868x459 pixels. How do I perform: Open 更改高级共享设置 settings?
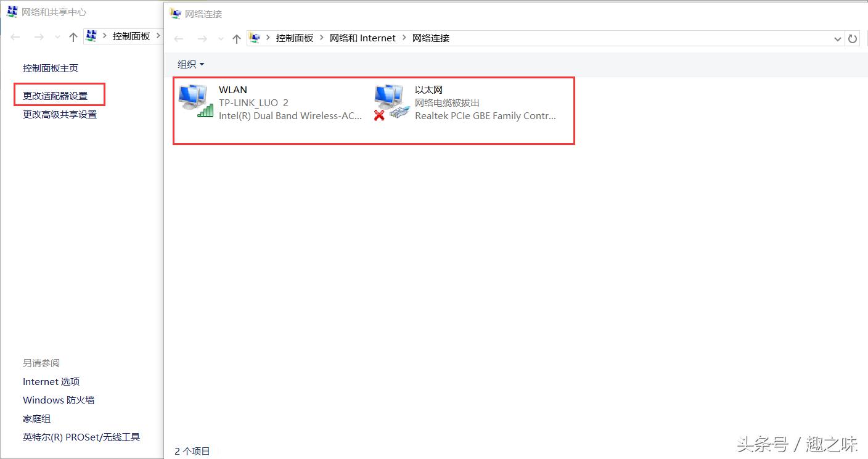coord(59,114)
